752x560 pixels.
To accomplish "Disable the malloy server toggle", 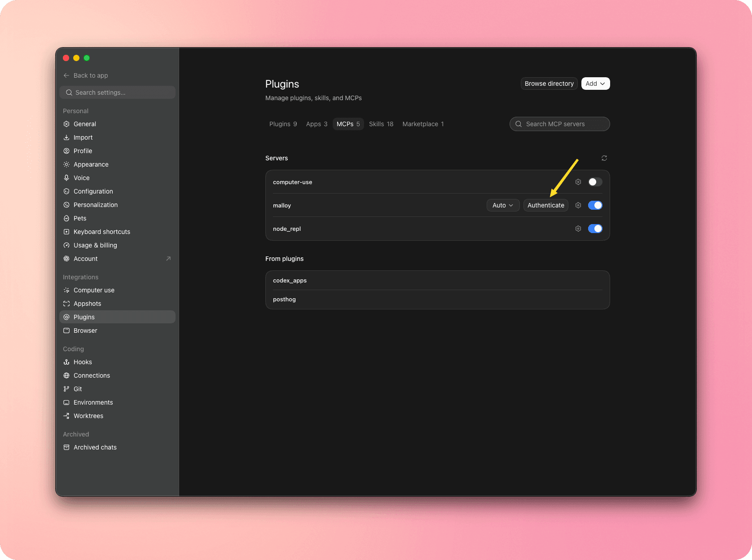I will [595, 205].
